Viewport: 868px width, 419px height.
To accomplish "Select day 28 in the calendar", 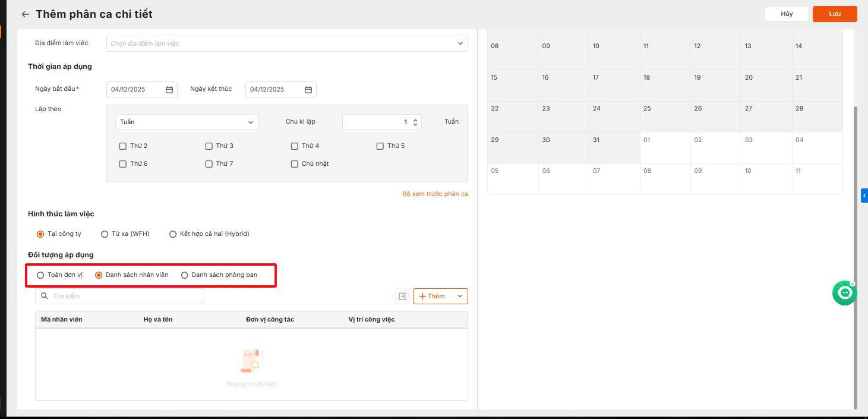I will tap(817, 117).
